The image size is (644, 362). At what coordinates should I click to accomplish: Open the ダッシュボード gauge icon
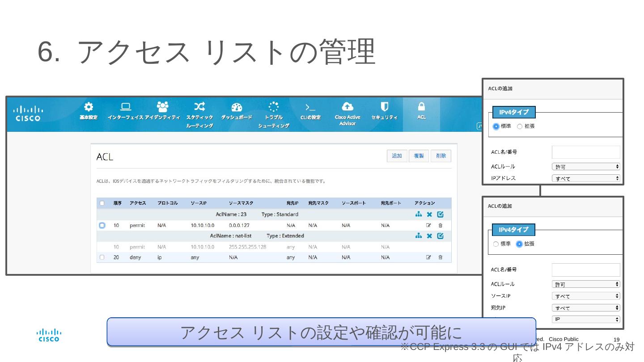[237, 107]
